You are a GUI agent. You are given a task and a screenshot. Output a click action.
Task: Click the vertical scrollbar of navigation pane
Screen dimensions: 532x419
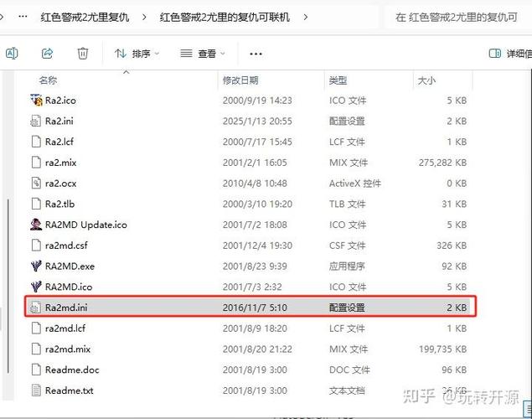8,287
